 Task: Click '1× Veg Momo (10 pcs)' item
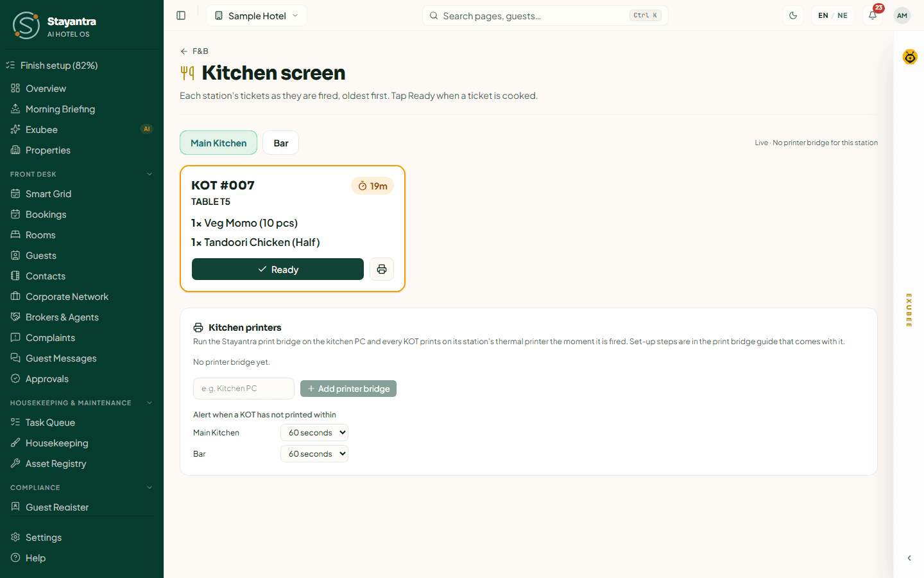pyautogui.click(x=244, y=223)
